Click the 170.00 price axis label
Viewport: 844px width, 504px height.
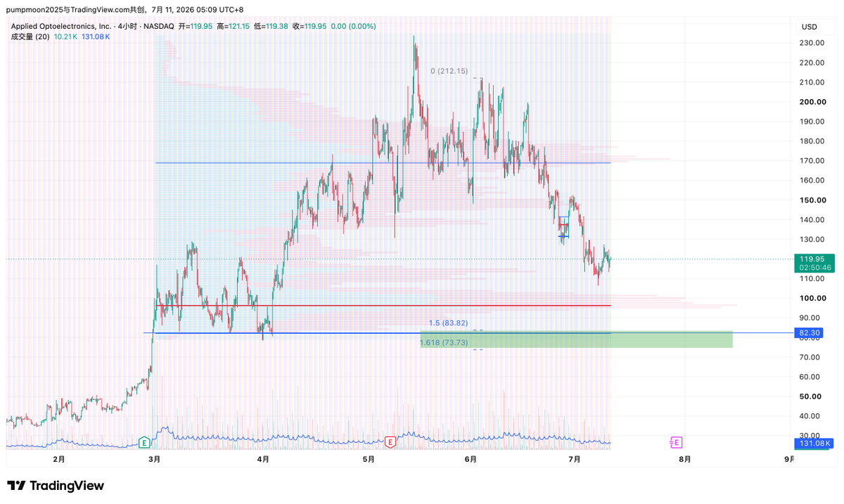point(811,161)
